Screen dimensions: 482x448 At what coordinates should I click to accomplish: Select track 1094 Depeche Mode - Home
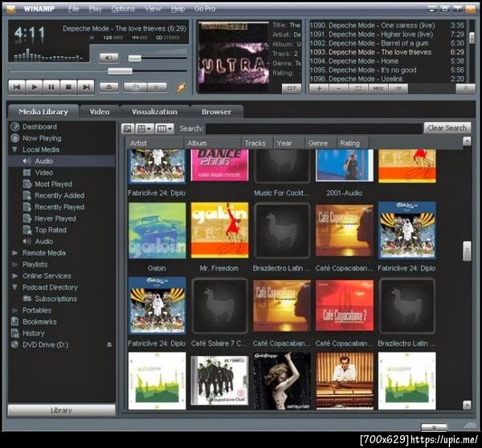click(387, 61)
